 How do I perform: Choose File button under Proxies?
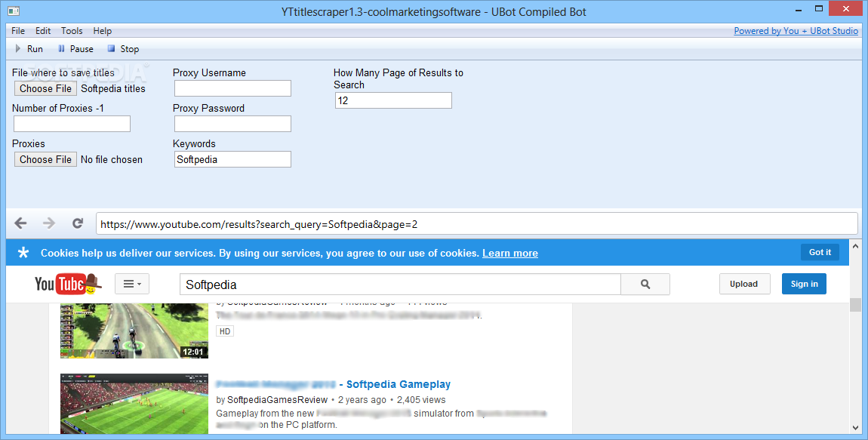coord(45,159)
